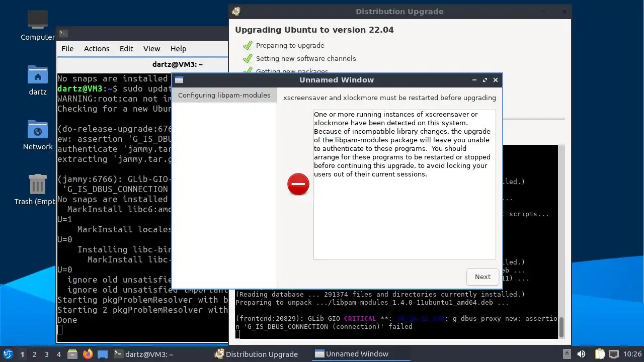Click the 'Done' line in the terminal
644x362 pixels.
pyautogui.click(x=67, y=320)
